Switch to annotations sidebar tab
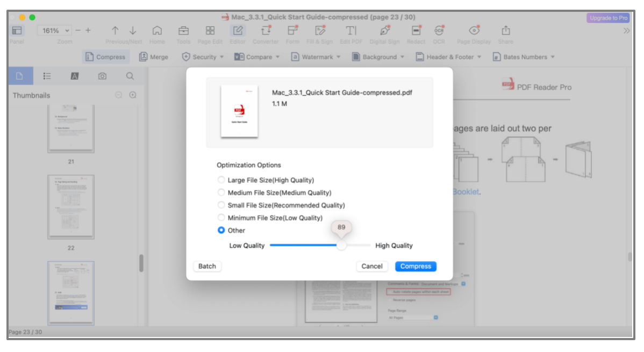Screen dimensions: 644x352 (74, 76)
